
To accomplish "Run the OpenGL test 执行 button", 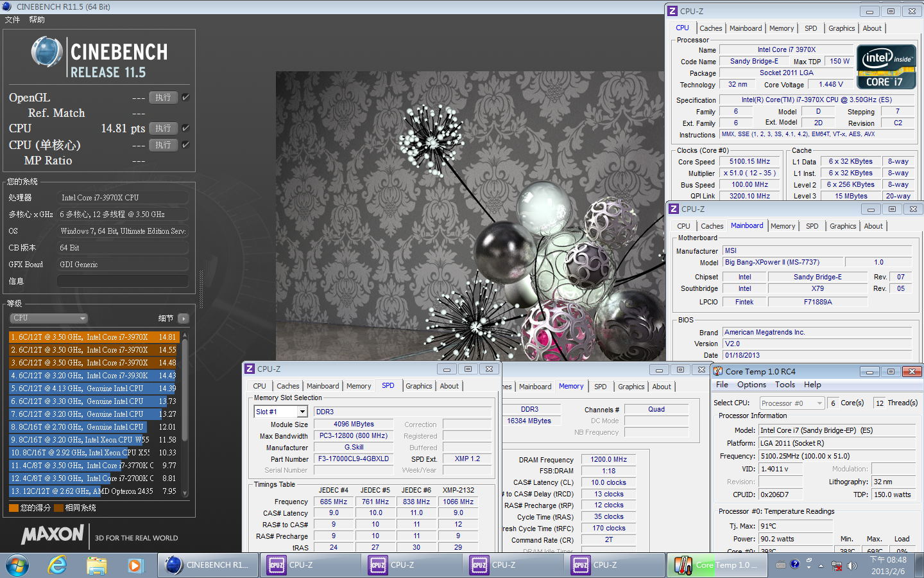I will tap(164, 98).
